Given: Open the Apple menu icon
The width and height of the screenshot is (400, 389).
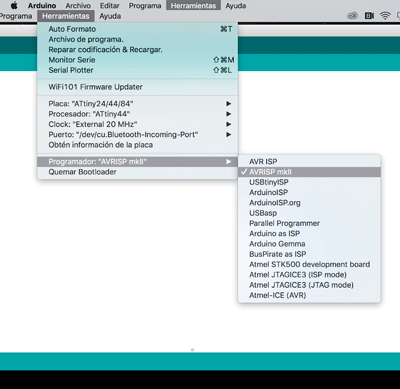Looking at the screenshot, I should coord(14,5).
